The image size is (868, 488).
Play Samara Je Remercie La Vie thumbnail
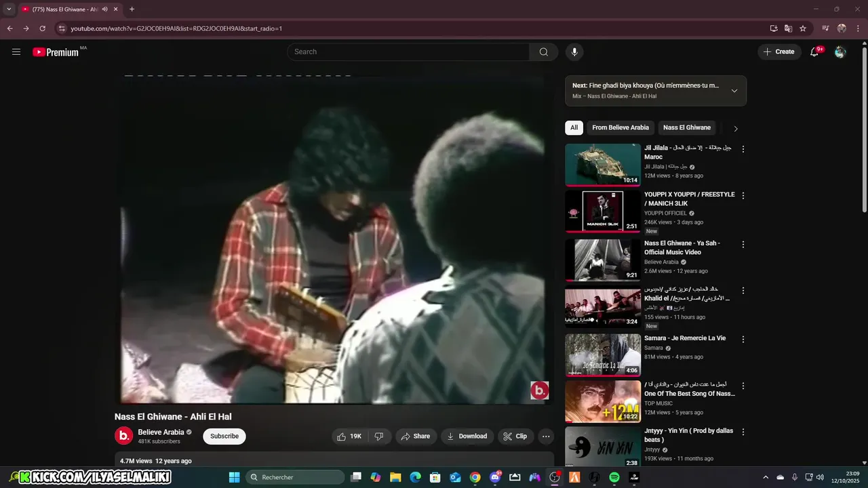click(603, 355)
